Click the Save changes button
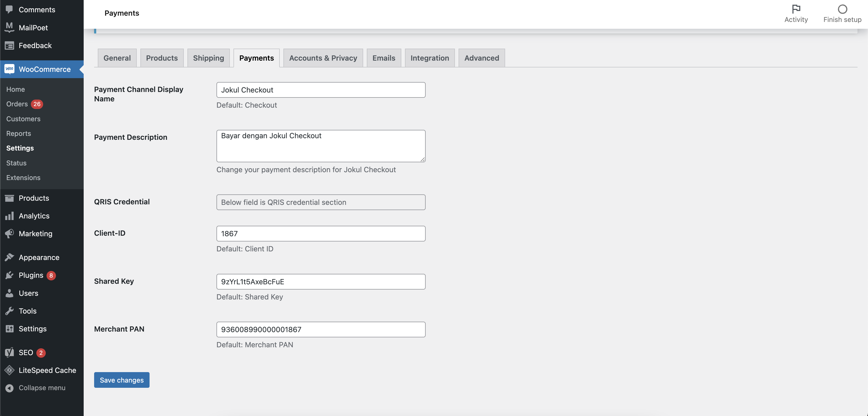The image size is (868, 416). [x=122, y=380]
